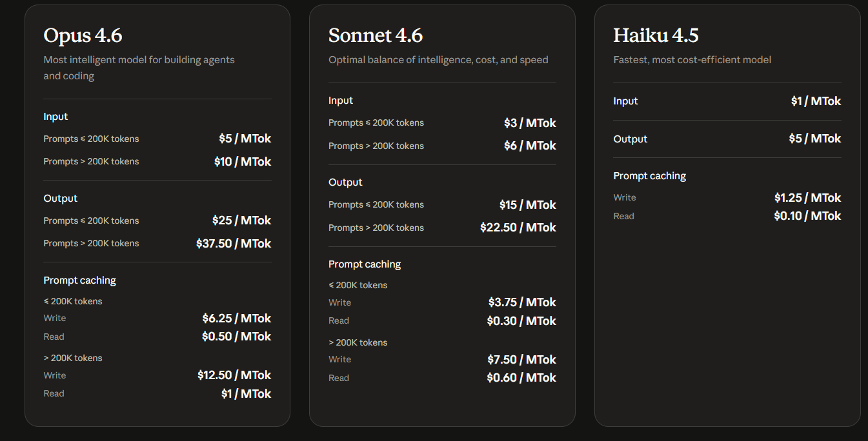The height and width of the screenshot is (441, 868).
Task: Click the Read label beside $0.50 / MTok
Action: [x=54, y=337]
